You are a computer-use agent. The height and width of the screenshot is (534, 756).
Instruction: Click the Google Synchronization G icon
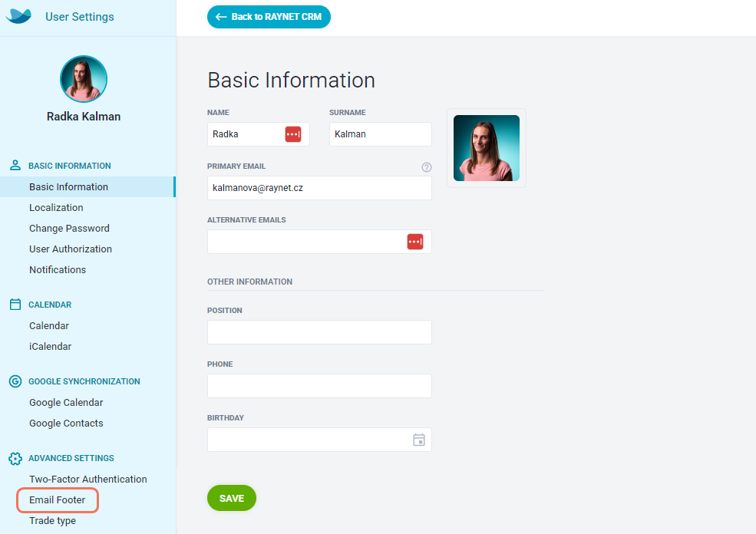15,381
